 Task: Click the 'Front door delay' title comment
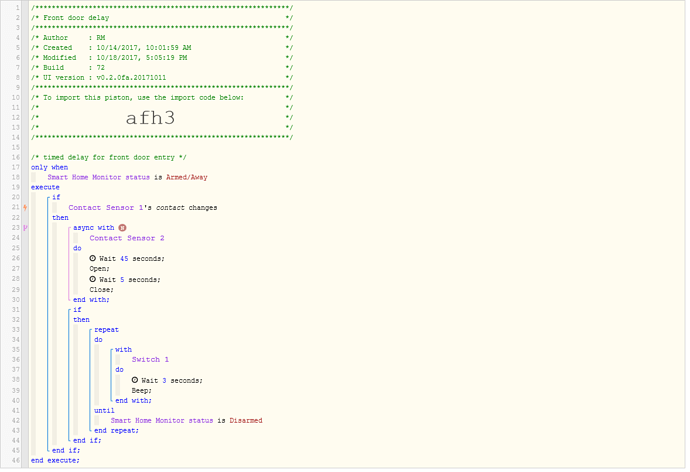(x=76, y=18)
